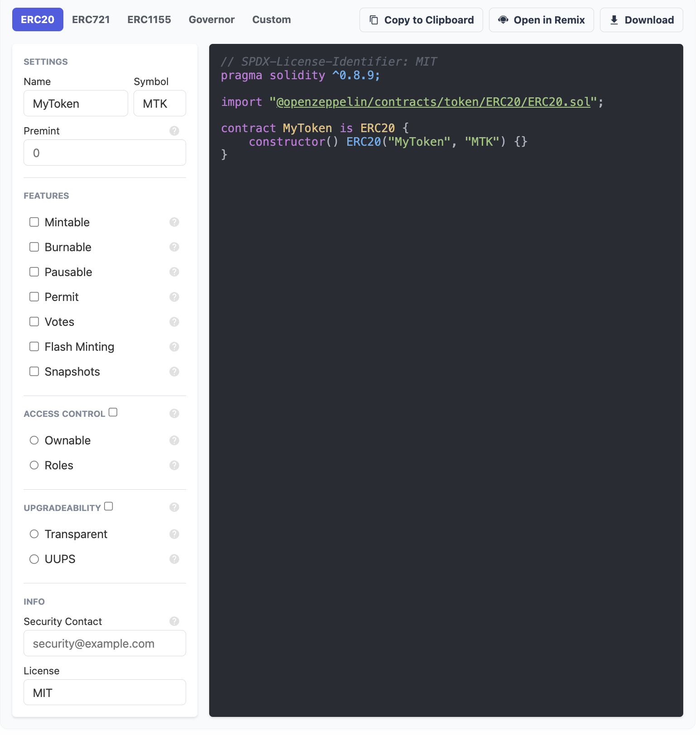Show help tooltip for Mintable
This screenshot has height=735, width=700.
174,222
